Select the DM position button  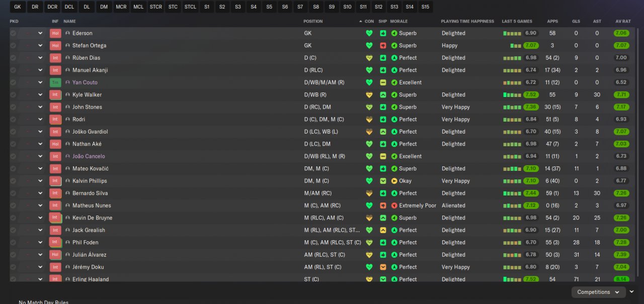tap(104, 7)
